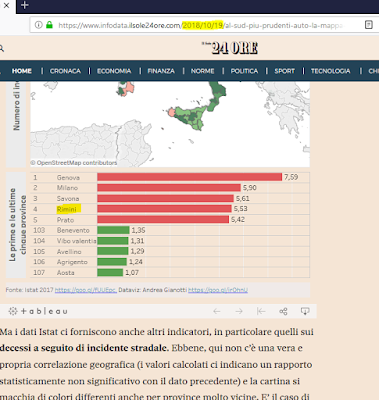This screenshot has width=379, height=400.
Task: Open the CRONACA section
Action: [x=65, y=71]
